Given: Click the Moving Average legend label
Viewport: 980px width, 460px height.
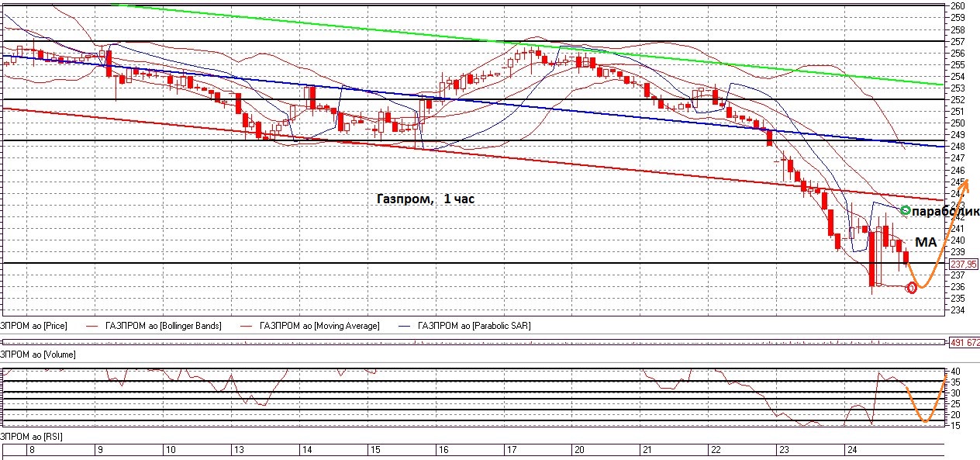Looking at the screenshot, I should (x=319, y=326).
